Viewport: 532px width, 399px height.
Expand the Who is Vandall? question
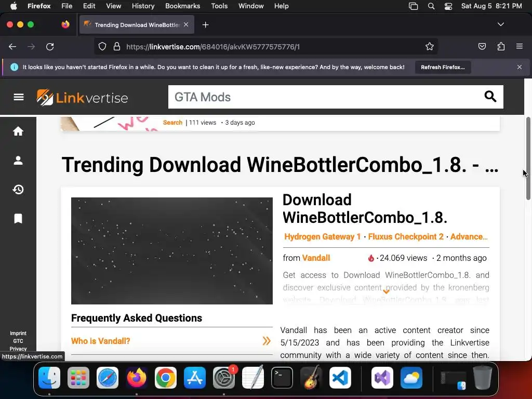[171, 341]
